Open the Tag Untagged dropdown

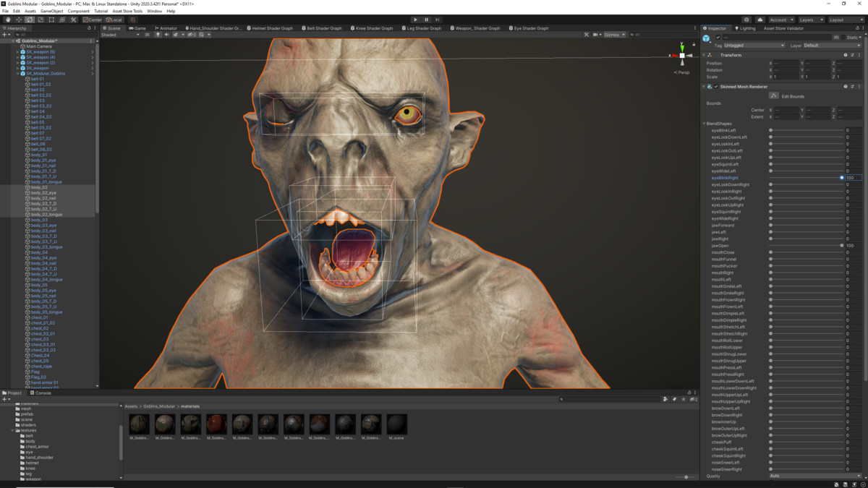click(755, 45)
